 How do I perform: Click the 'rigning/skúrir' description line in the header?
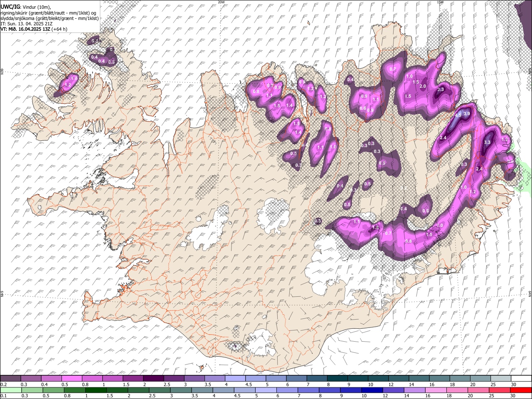tap(48, 13)
